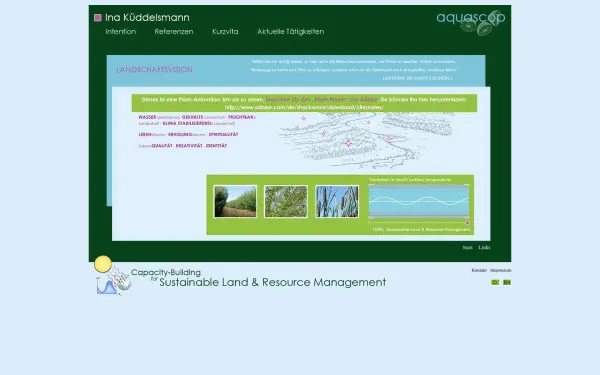Image resolution: width=600 pixels, height=375 pixels.
Task: Click the cattail reeds photo thumbnail
Action: pos(337,202)
